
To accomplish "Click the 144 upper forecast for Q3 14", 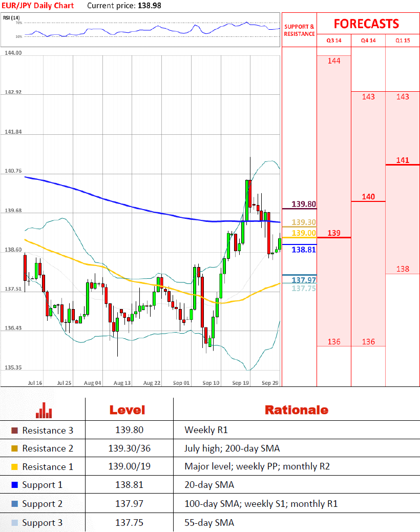I will pyautogui.click(x=334, y=60).
